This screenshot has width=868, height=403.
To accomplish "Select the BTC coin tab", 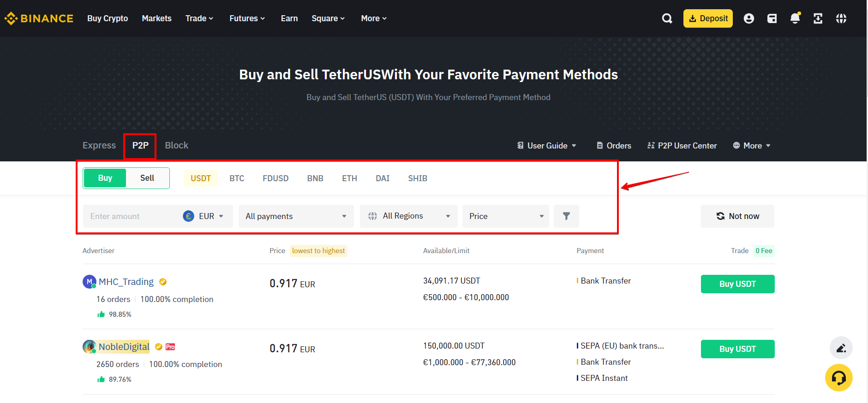I will pyautogui.click(x=237, y=178).
